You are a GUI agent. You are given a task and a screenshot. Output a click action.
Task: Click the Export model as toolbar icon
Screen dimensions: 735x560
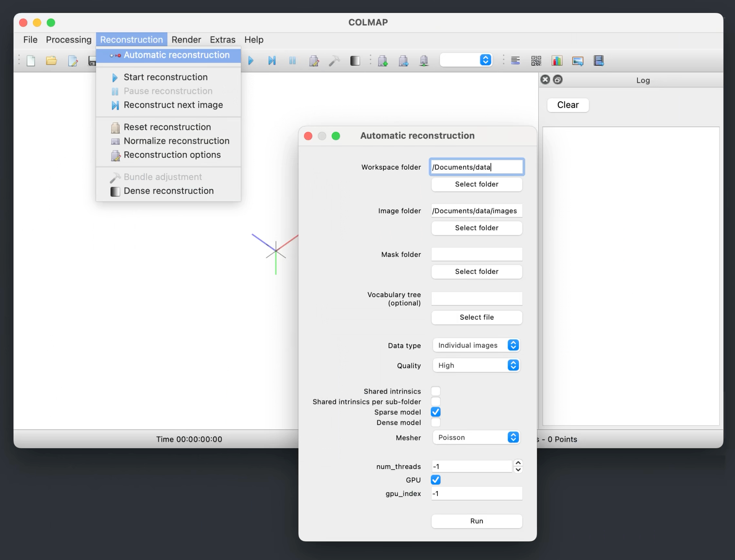pyautogui.click(x=424, y=61)
